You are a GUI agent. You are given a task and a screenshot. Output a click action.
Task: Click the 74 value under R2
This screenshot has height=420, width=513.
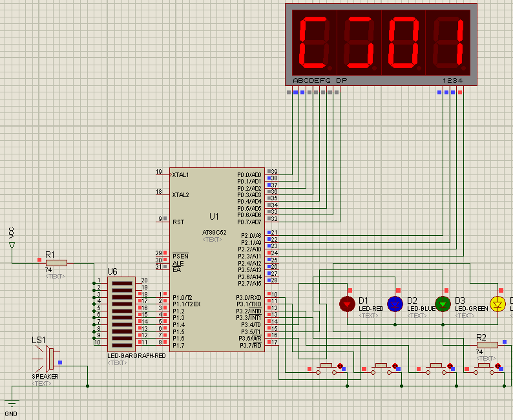479,352
